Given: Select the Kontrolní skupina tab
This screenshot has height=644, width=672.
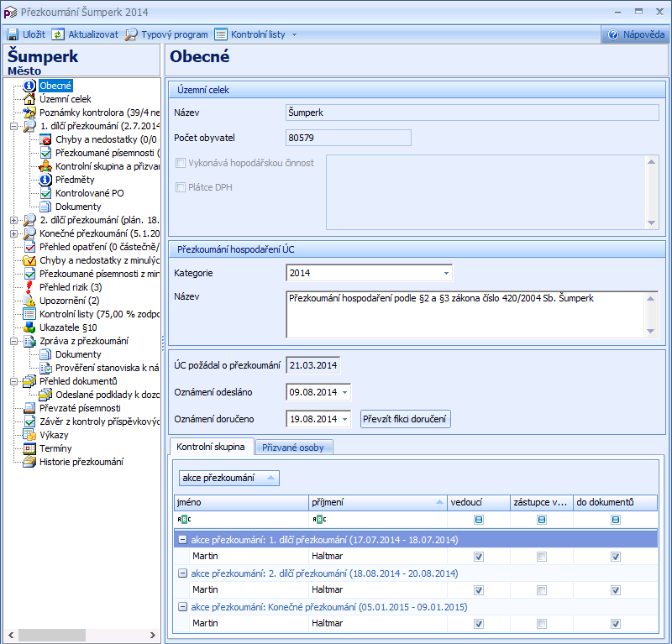Looking at the screenshot, I should click(x=211, y=447).
